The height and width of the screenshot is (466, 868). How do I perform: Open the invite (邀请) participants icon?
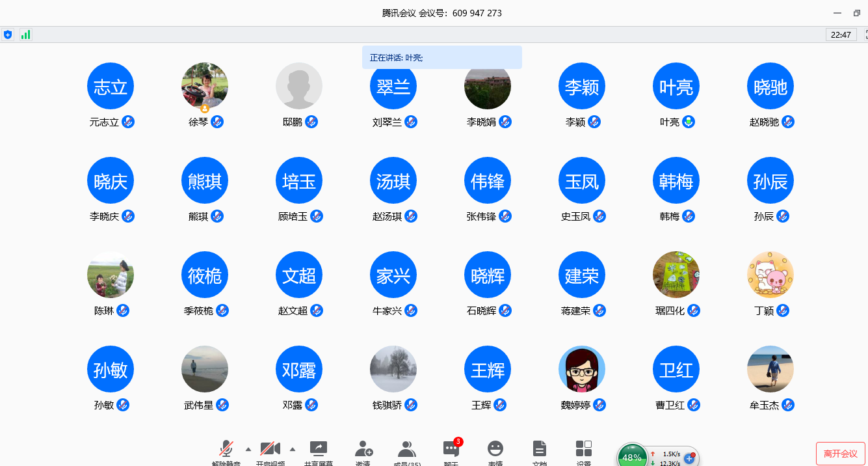pos(363,450)
